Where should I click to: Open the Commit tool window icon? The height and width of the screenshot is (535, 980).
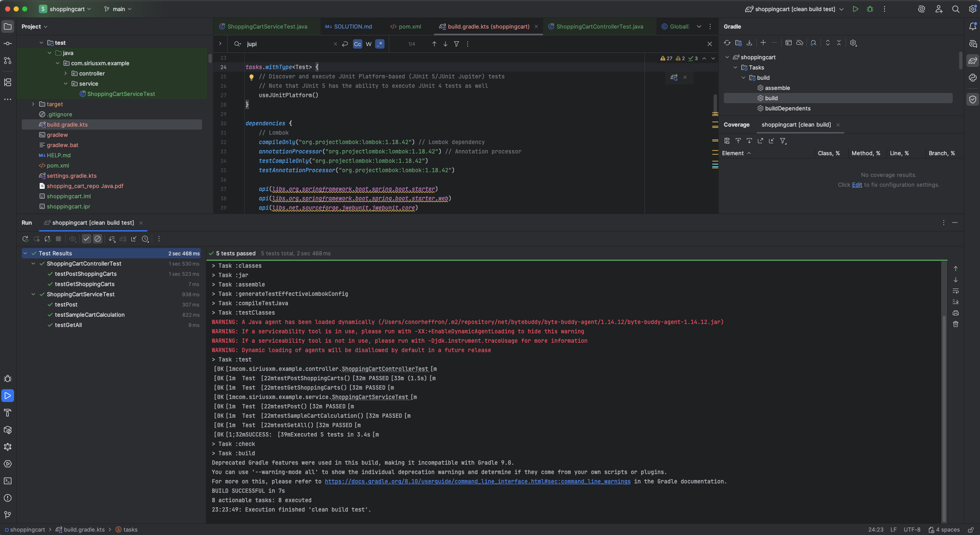tap(8, 43)
